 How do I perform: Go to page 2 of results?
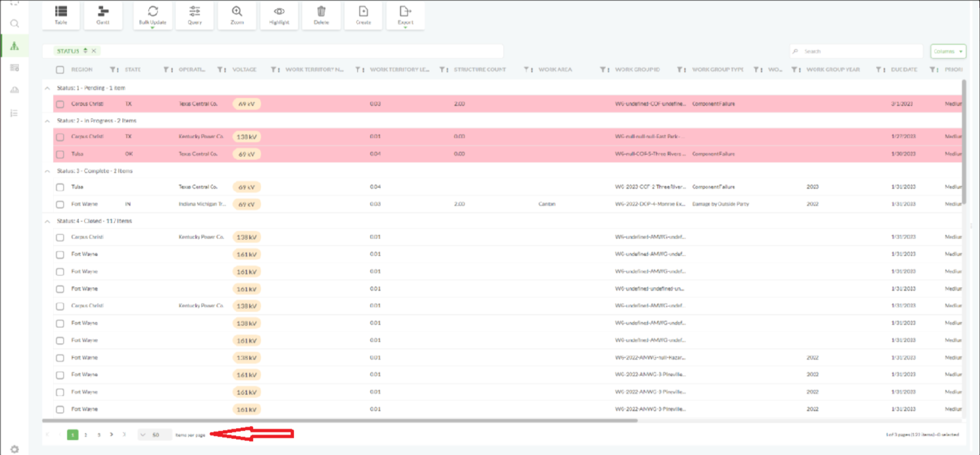coord(86,435)
